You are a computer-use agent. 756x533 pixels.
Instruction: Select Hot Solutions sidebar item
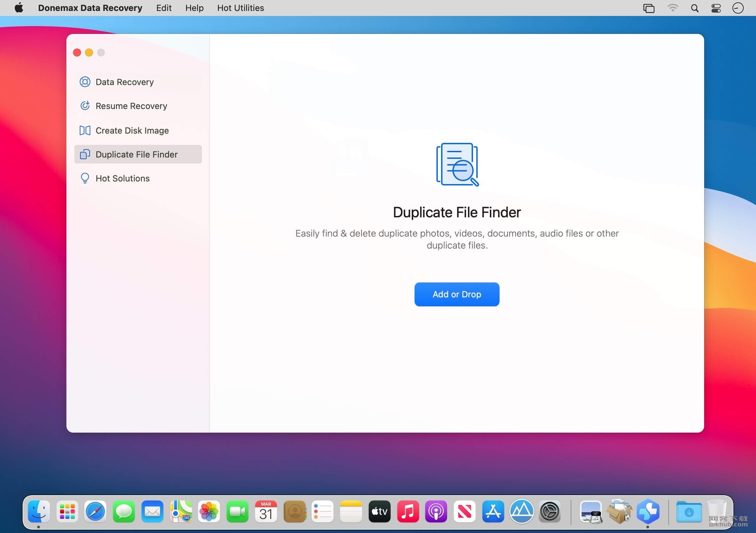click(x=123, y=178)
